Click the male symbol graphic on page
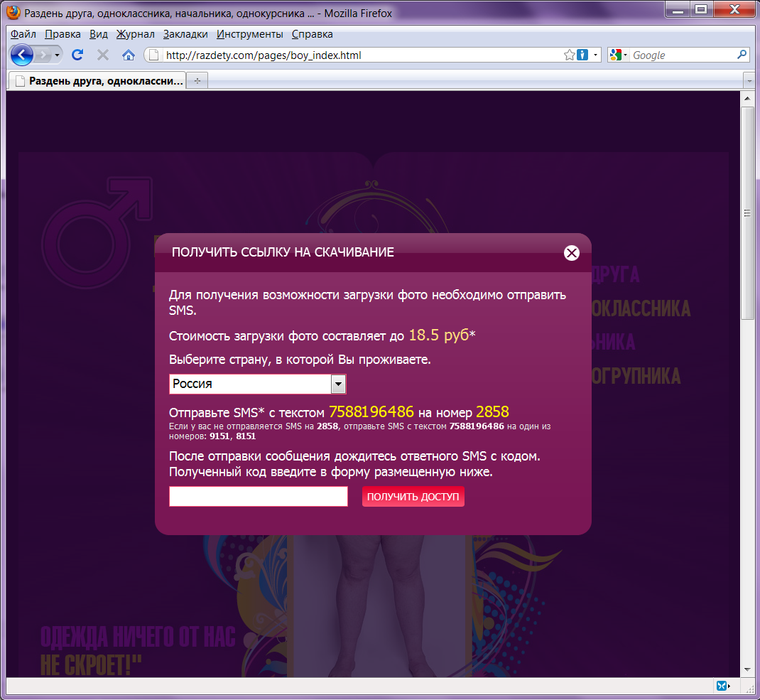Viewport: 760px width, 700px height. [x=97, y=233]
